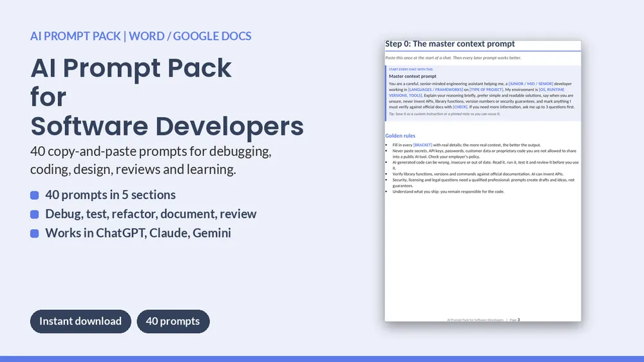Click the 'Verify library functions, versions' rule

478,174
